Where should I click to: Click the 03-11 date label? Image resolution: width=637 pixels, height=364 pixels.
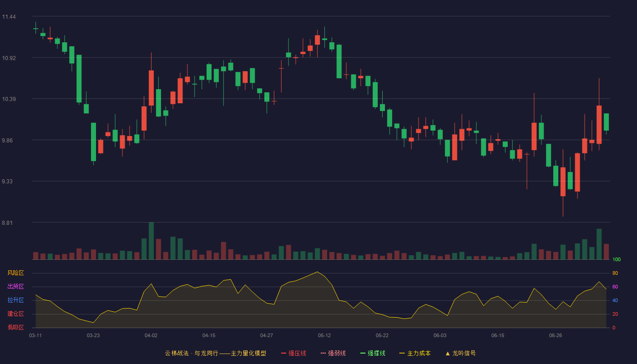point(35,335)
